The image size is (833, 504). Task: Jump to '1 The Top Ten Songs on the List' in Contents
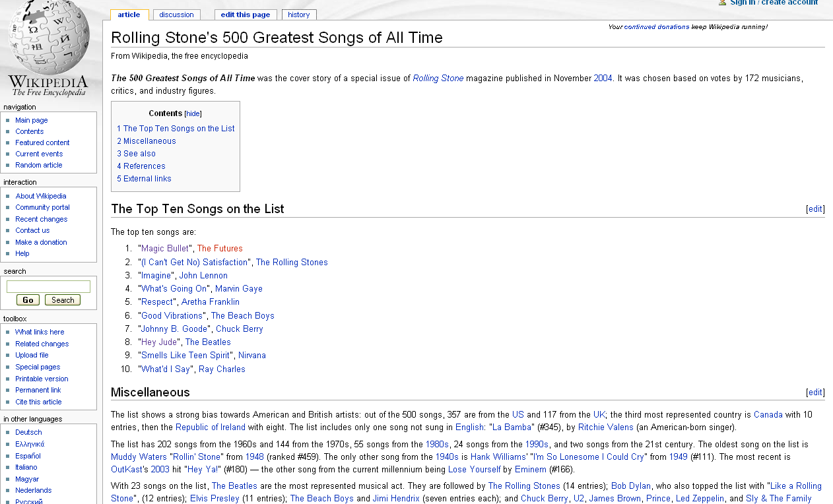point(176,129)
